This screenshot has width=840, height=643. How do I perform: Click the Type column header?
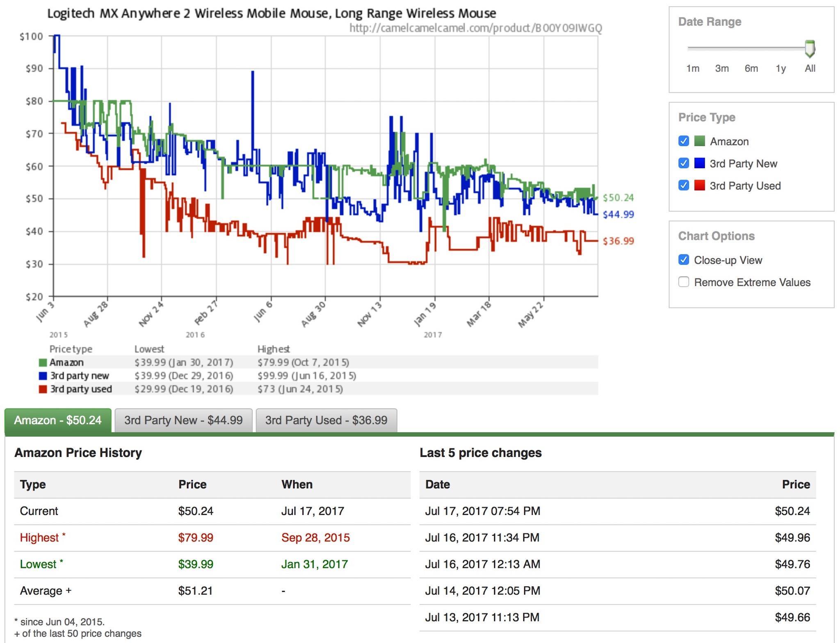(x=33, y=485)
